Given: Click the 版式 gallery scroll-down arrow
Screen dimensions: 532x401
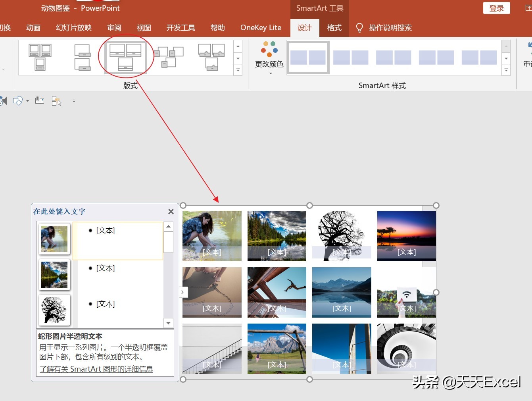Looking at the screenshot, I should tap(237, 58).
